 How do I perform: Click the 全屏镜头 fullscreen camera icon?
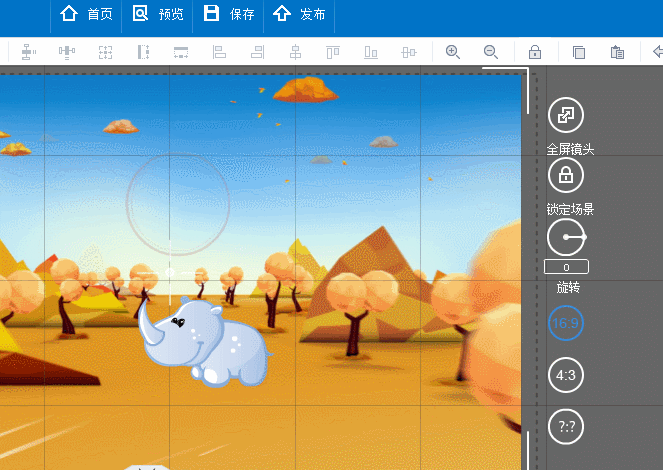tap(566, 115)
